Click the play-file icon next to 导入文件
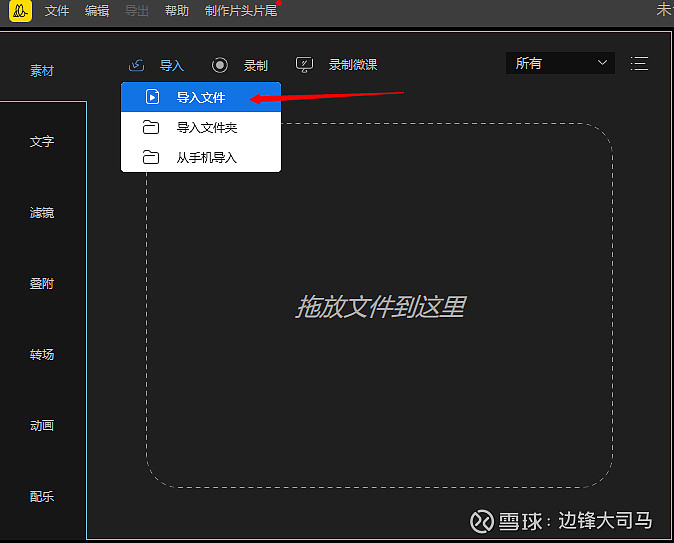The image size is (674, 543). point(153,97)
